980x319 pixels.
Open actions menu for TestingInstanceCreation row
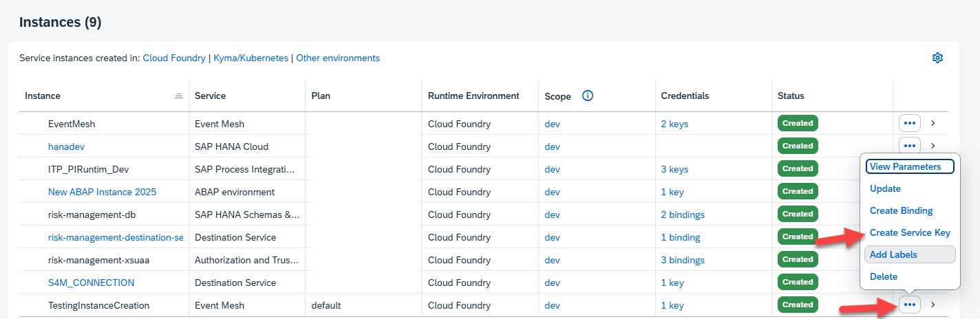[909, 305]
